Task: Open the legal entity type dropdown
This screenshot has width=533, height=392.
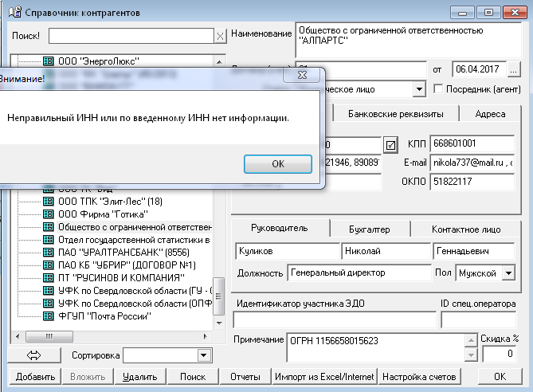Action: click(419, 89)
